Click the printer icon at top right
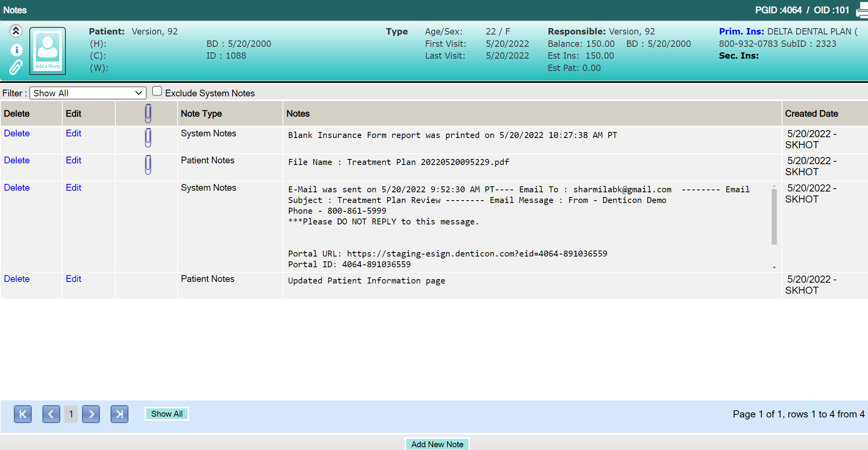The height and width of the screenshot is (450, 868). [862, 10]
